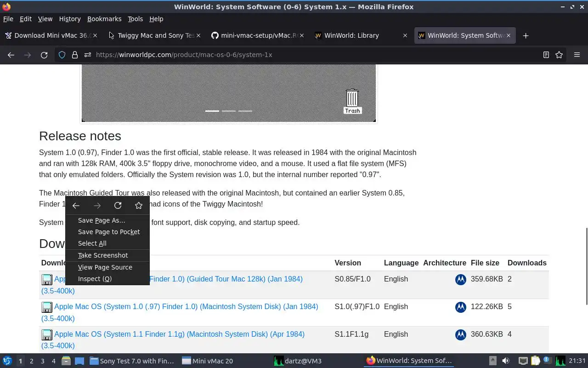Open the tracking protection shield icon
This screenshot has width=588, height=368.
click(x=62, y=55)
